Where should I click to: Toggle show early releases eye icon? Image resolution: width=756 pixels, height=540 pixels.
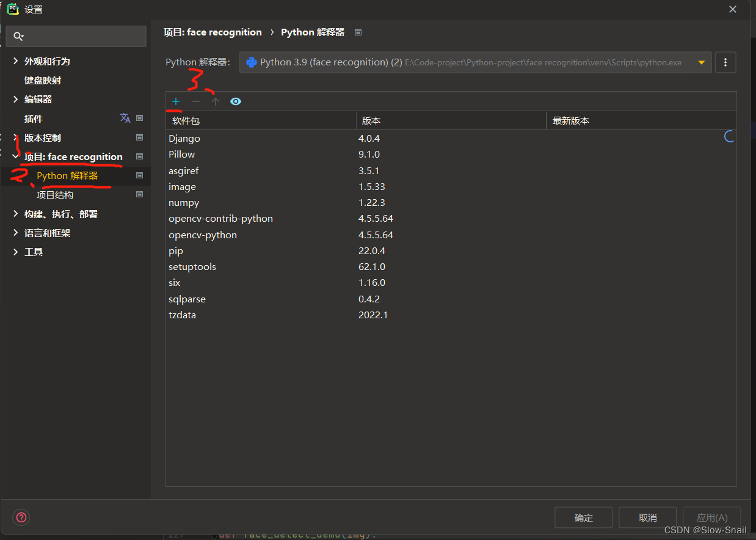tap(236, 101)
